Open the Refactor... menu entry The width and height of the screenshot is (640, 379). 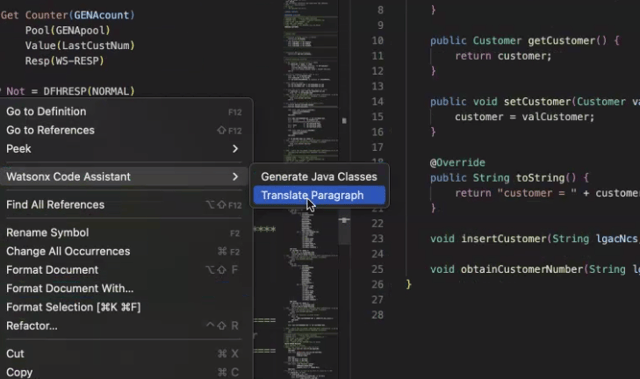coord(124,326)
